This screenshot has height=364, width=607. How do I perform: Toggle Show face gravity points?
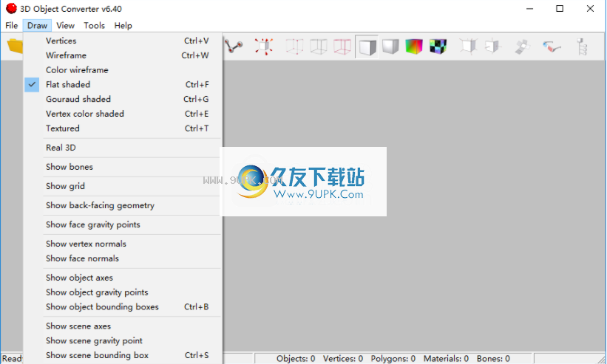click(123, 224)
